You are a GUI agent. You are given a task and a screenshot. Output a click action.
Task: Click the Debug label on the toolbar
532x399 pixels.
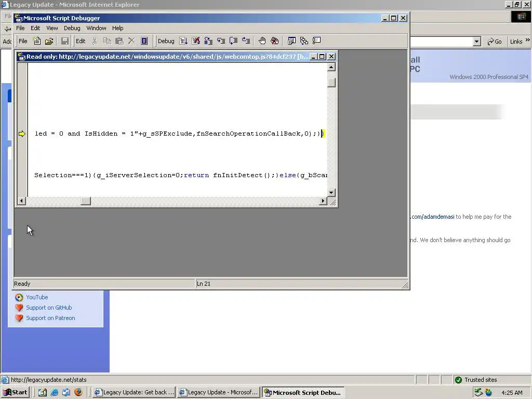[166, 41]
